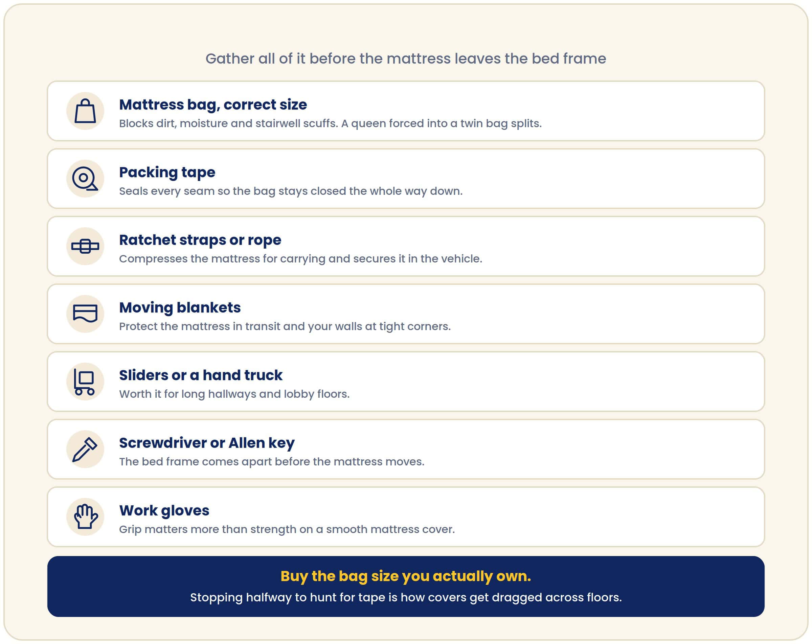This screenshot has width=812, height=644.
Task: Select the 'Mattress bag, correct size' heading
Action: coord(213,105)
